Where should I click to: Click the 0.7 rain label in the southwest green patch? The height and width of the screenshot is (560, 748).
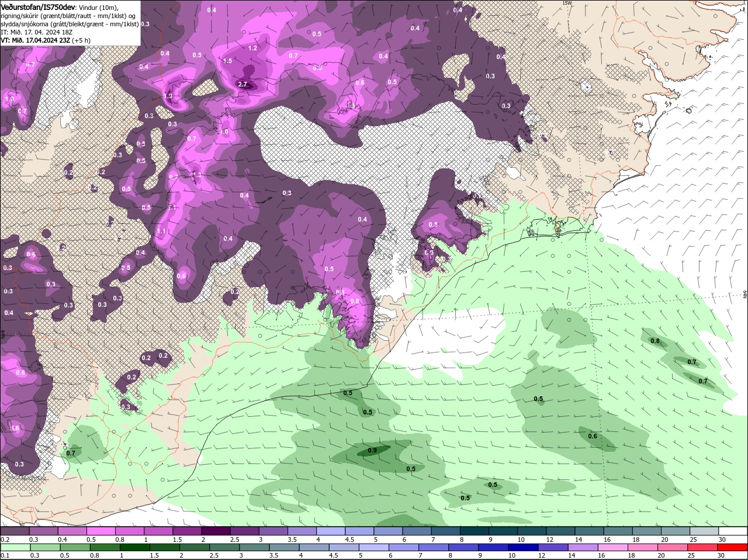coord(71,453)
